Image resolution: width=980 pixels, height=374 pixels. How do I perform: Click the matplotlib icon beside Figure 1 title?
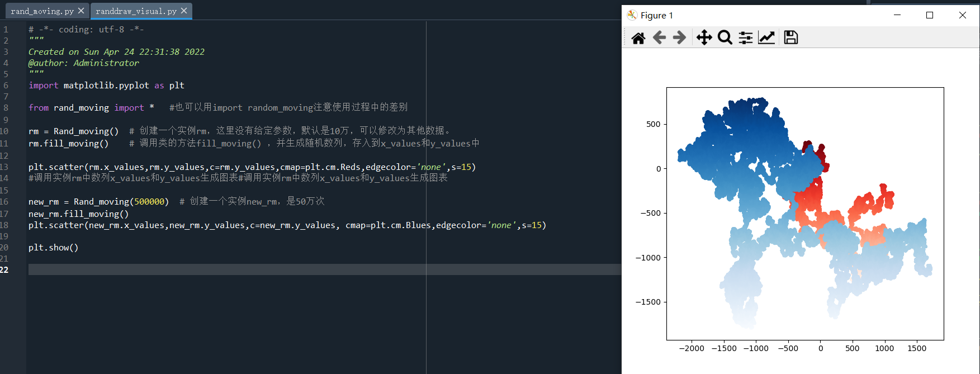tap(632, 15)
